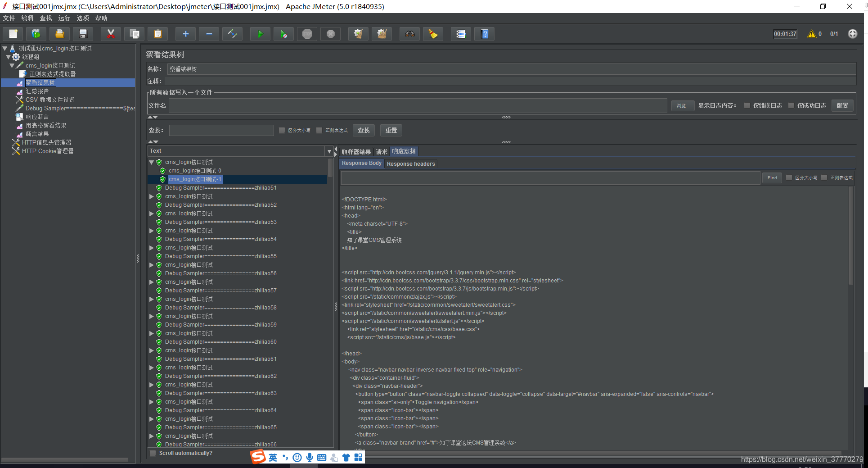This screenshot has height=468, width=868.
Task: Open the 选项 menu
Action: (x=83, y=18)
